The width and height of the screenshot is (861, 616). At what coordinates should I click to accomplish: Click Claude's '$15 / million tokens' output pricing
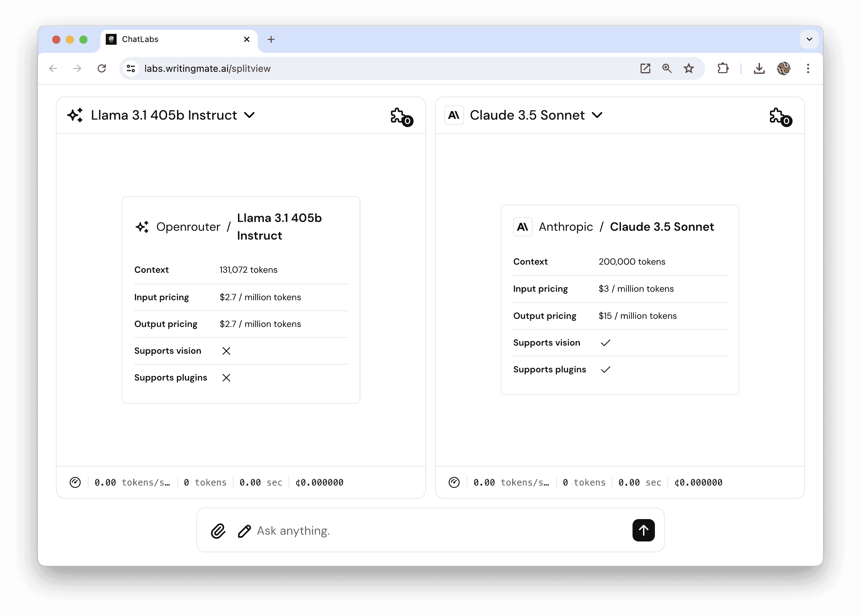637,315
